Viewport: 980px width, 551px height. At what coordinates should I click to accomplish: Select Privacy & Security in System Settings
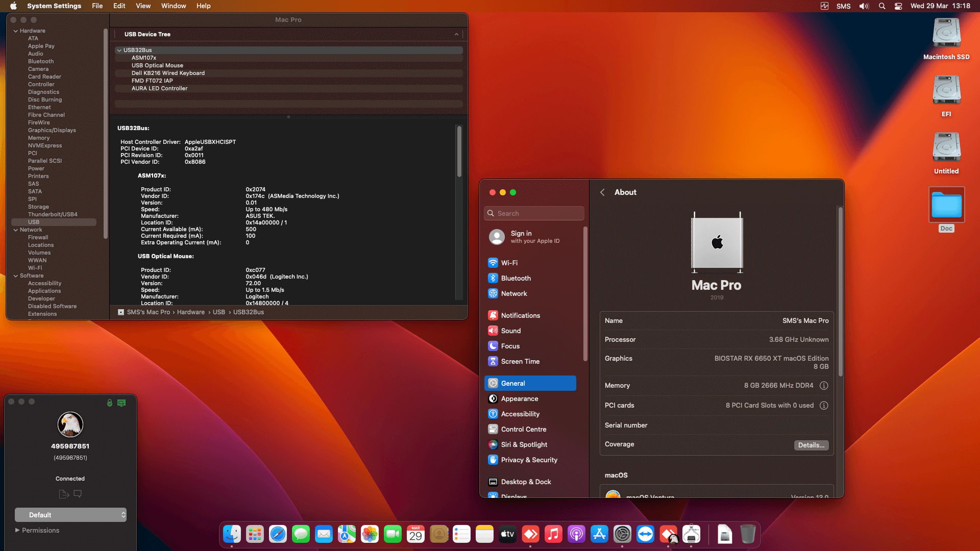click(x=528, y=460)
